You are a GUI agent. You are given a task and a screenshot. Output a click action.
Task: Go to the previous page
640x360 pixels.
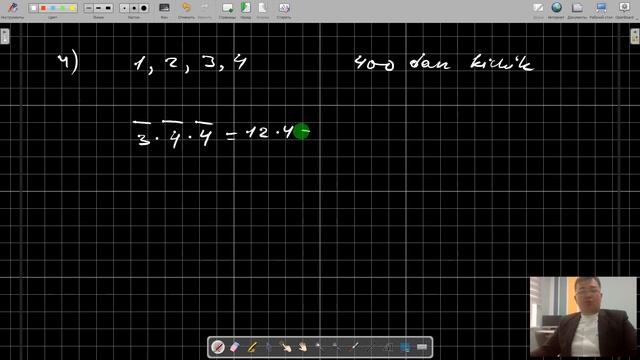(x=246, y=8)
